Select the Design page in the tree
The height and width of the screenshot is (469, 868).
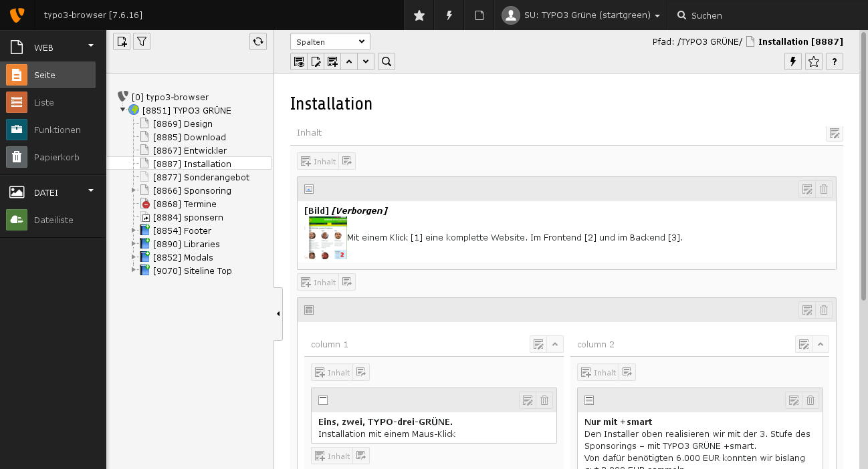183,124
